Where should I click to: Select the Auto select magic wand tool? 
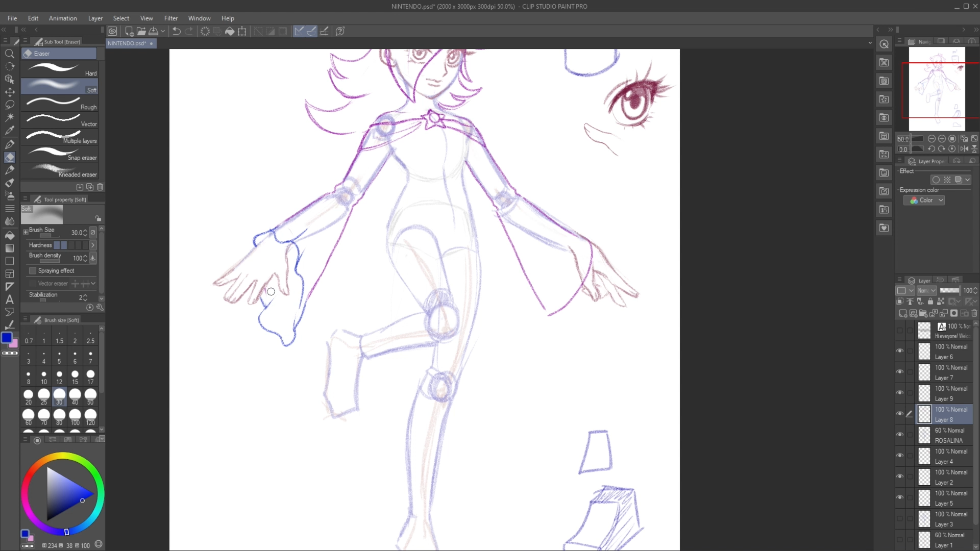9,117
